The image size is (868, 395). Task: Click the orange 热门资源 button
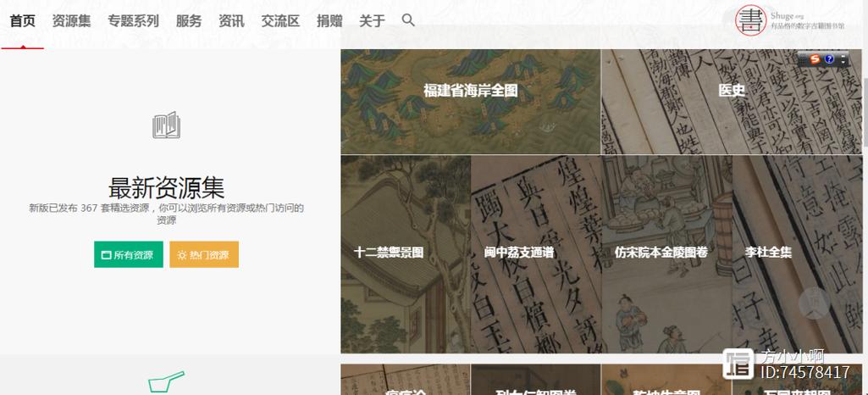point(204,255)
